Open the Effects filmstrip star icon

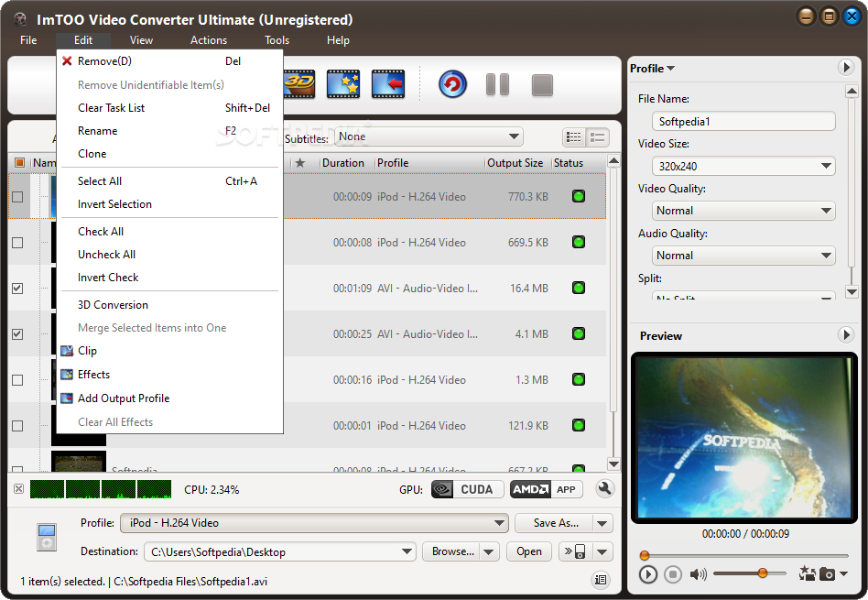(343, 85)
